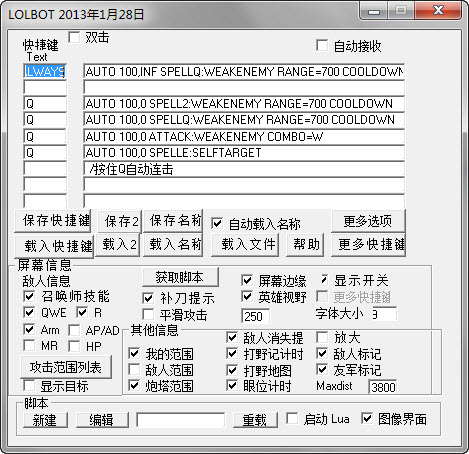Enable 平滑攻击 checkbox
This screenshot has height=454, width=469.
(148, 314)
